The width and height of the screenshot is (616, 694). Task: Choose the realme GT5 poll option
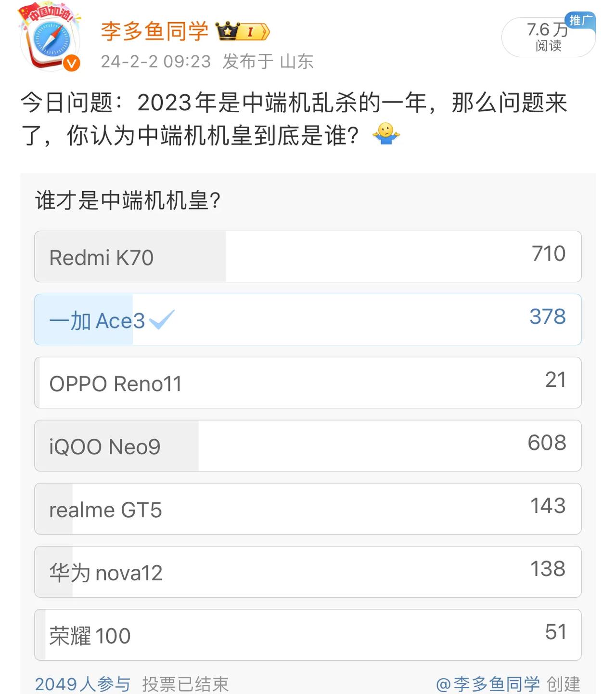pos(308,509)
